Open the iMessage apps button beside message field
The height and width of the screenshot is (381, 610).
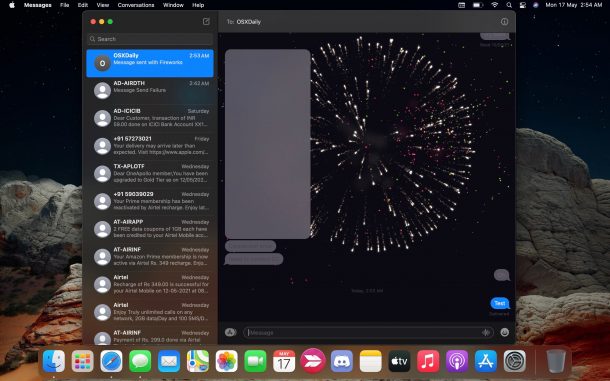click(x=230, y=332)
